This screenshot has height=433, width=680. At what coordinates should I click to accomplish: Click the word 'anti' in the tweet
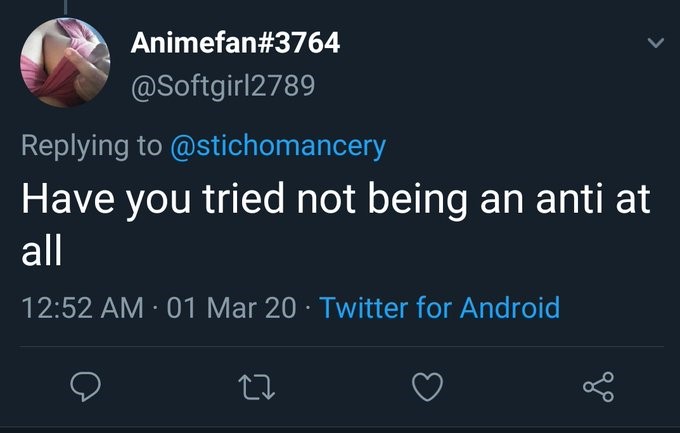[565, 199]
